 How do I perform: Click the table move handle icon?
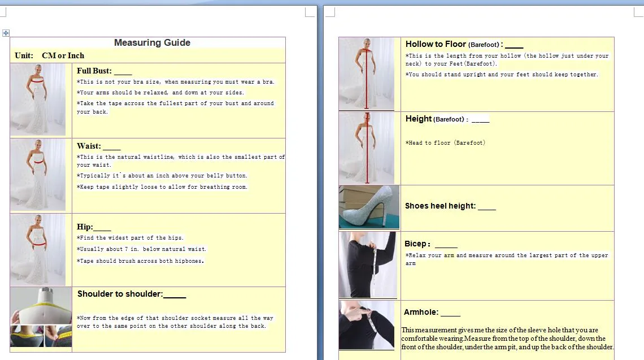coord(6,33)
